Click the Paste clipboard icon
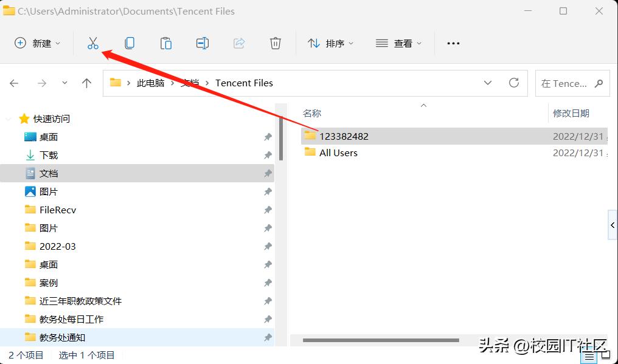Screen dimensions: 618x364 (x=165, y=43)
